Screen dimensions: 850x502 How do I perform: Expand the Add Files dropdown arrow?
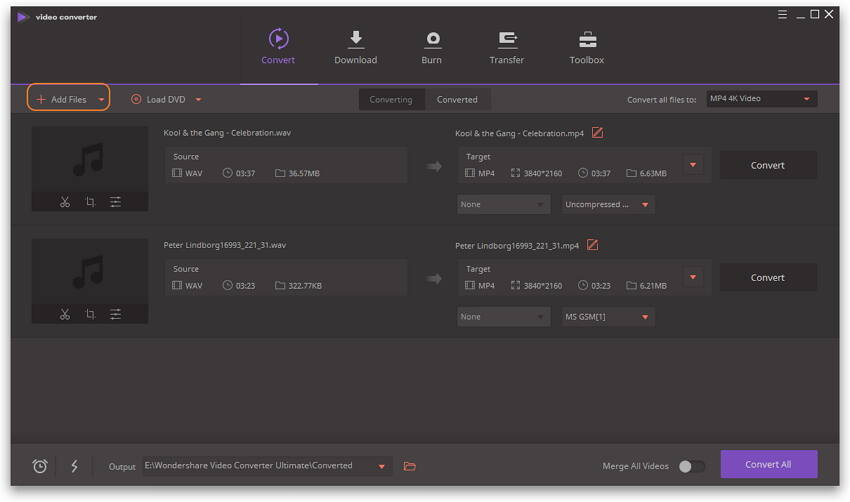pyautogui.click(x=101, y=100)
